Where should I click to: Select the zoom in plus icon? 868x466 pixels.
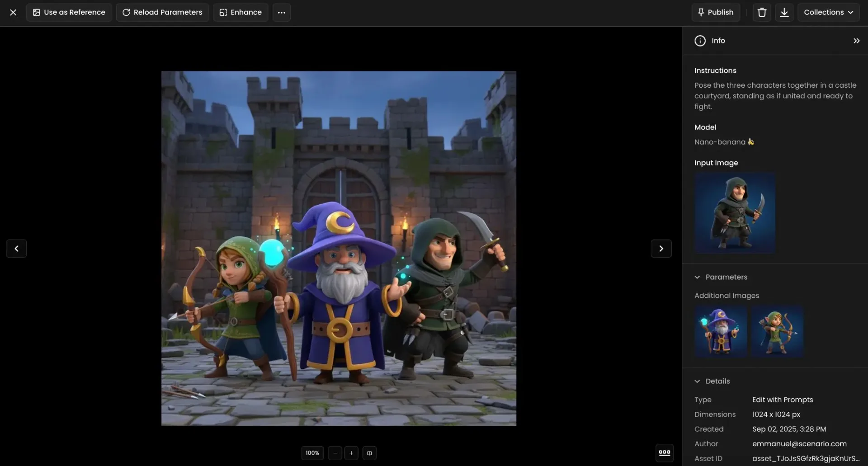tap(351, 453)
